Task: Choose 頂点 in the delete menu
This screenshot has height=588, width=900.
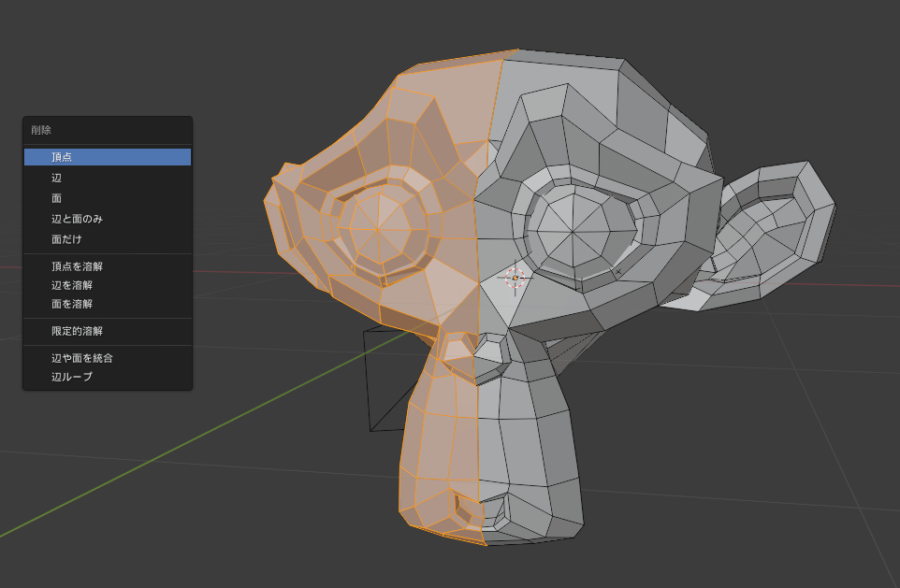Action: pyautogui.click(x=108, y=157)
